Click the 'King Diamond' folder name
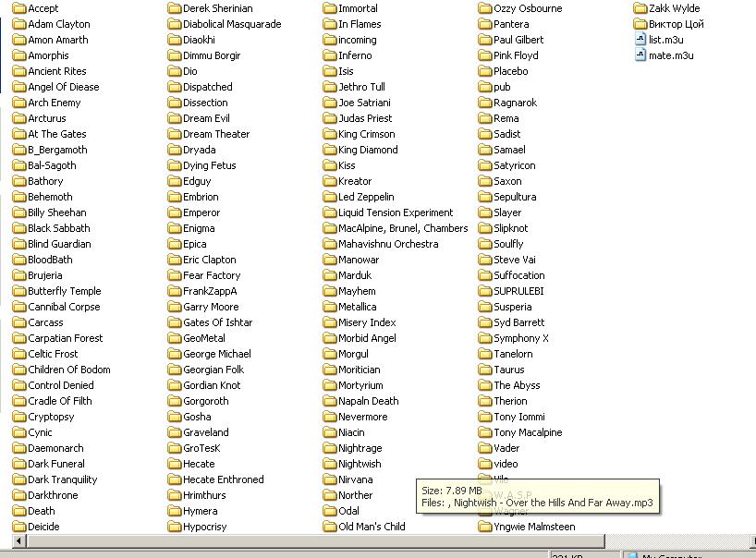This screenshot has width=756, height=558. (368, 150)
